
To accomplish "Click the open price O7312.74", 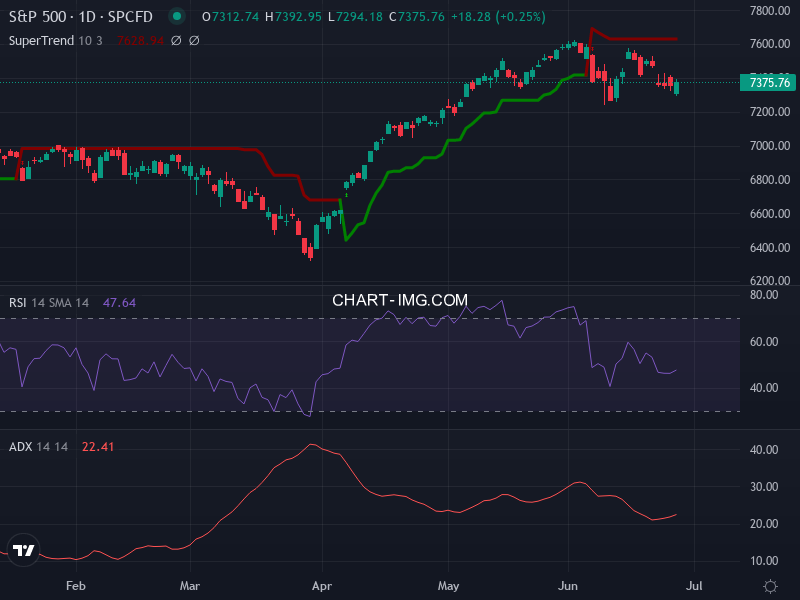I will (231, 17).
